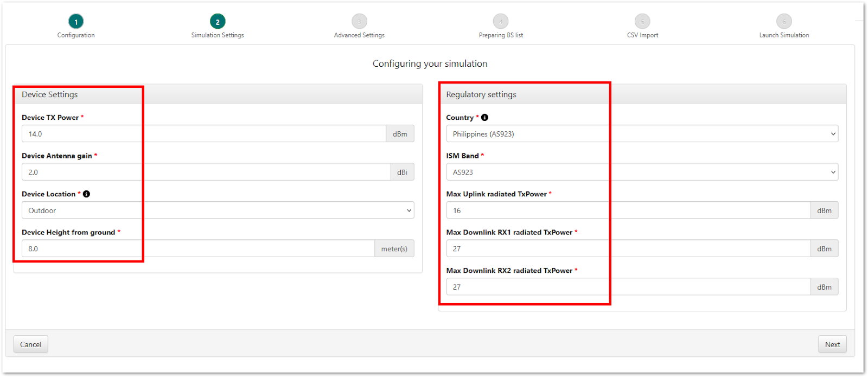
Task: Click step 1 Configuration circle
Action: pos(76,22)
